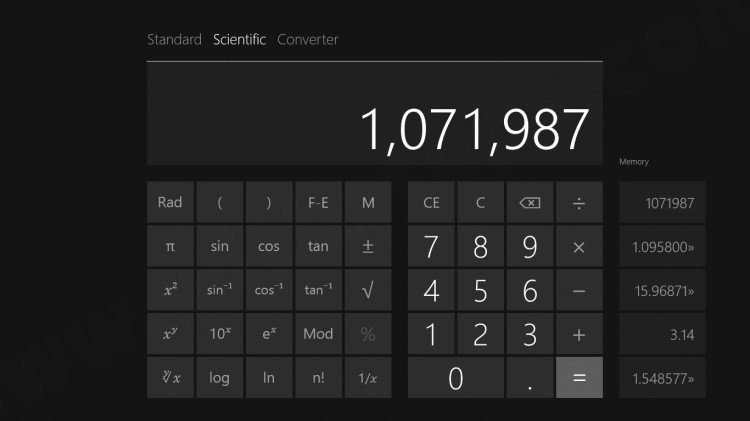750x421 pixels.
Task: Click the e to the x key
Action: pyautogui.click(x=269, y=334)
